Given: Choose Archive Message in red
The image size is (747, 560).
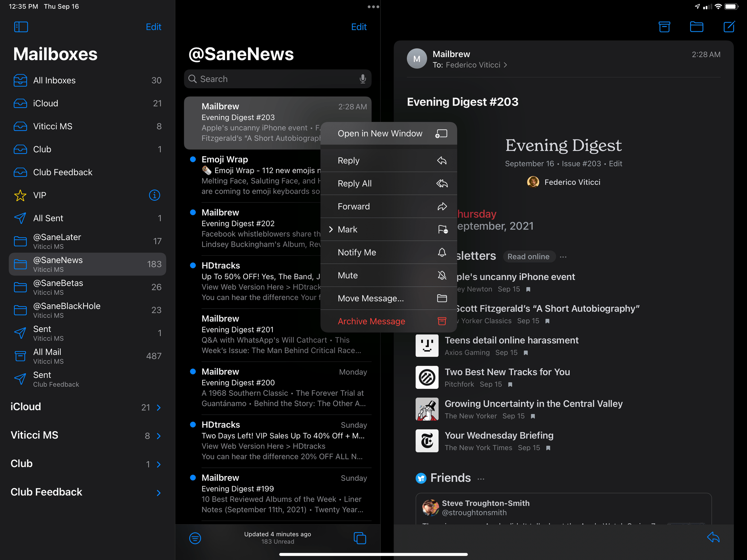Looking at the screenshot, I should click(388, 321).
